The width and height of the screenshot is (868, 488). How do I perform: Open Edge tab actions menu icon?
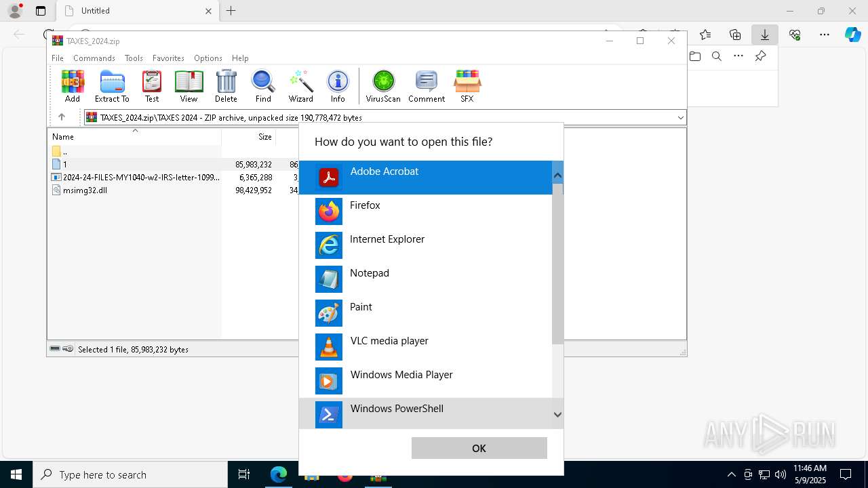tap(41, 11)
